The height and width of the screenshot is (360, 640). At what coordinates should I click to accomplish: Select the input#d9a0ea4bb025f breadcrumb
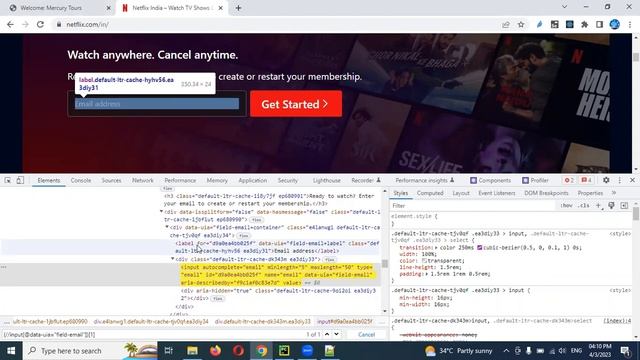(x=345, y=322)
